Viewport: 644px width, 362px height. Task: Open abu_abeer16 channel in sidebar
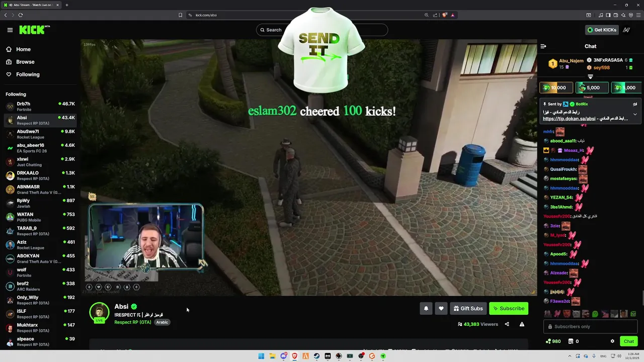40,148
